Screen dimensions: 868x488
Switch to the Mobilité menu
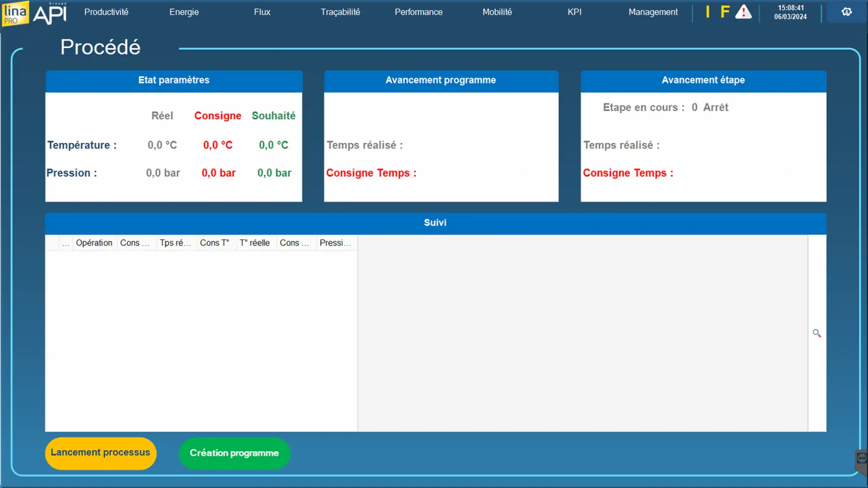click(x=497, y=12)
